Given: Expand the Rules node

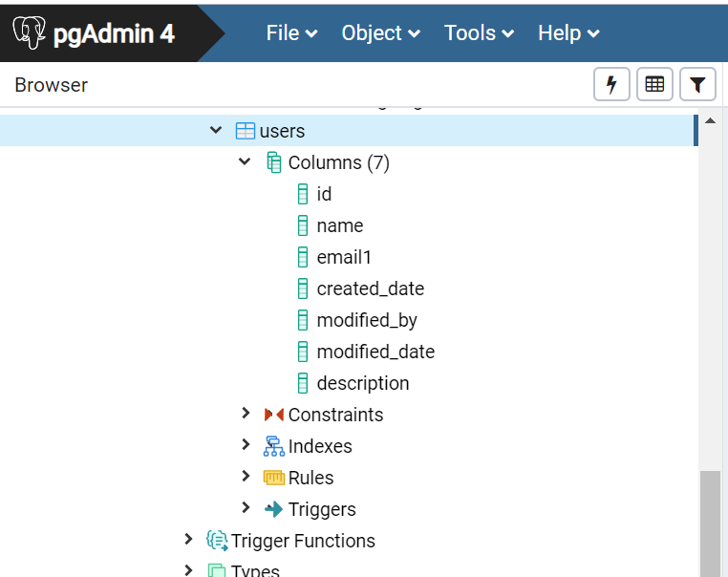Looking at the screenshot, I should 246,477.
